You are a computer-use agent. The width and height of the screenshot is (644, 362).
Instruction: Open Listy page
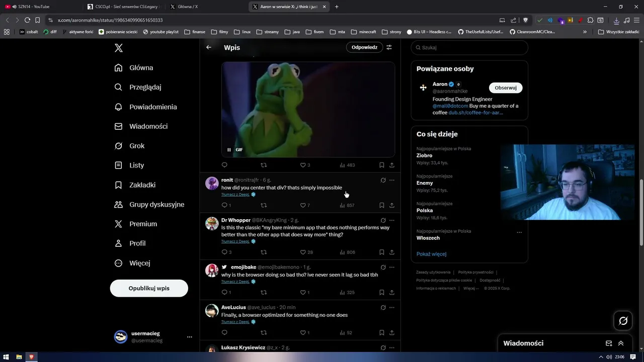pos(129,165)
